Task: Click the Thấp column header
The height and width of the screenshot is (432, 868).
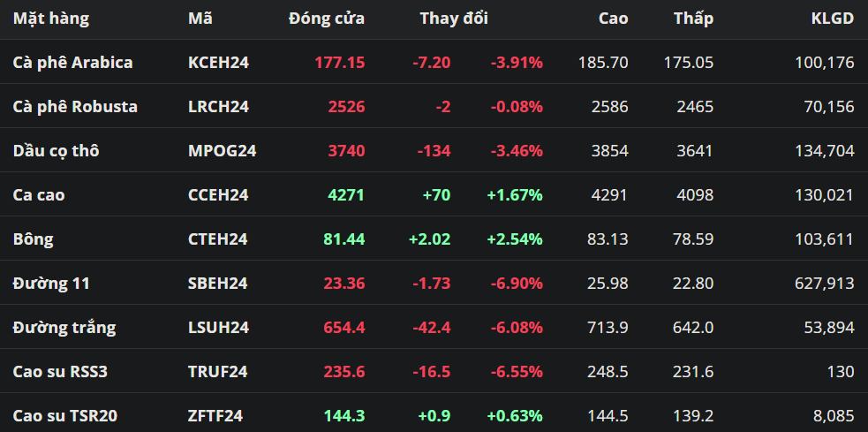Action: point(693,18)
